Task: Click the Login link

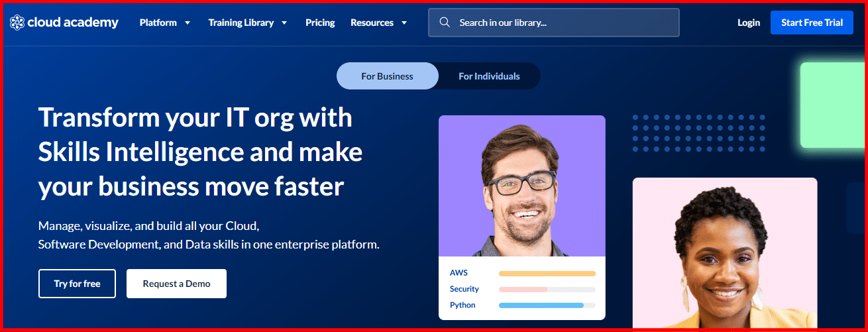Action: 749,23
